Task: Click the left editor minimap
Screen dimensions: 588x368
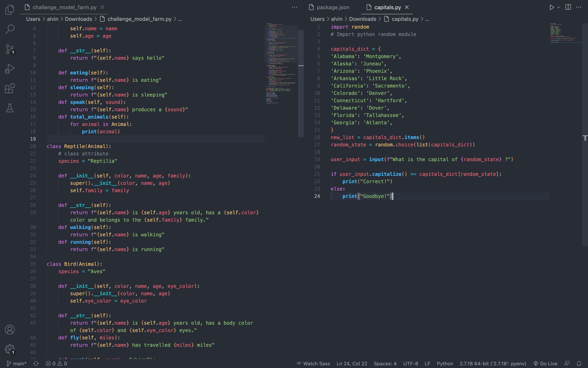Action: (281, 63)
